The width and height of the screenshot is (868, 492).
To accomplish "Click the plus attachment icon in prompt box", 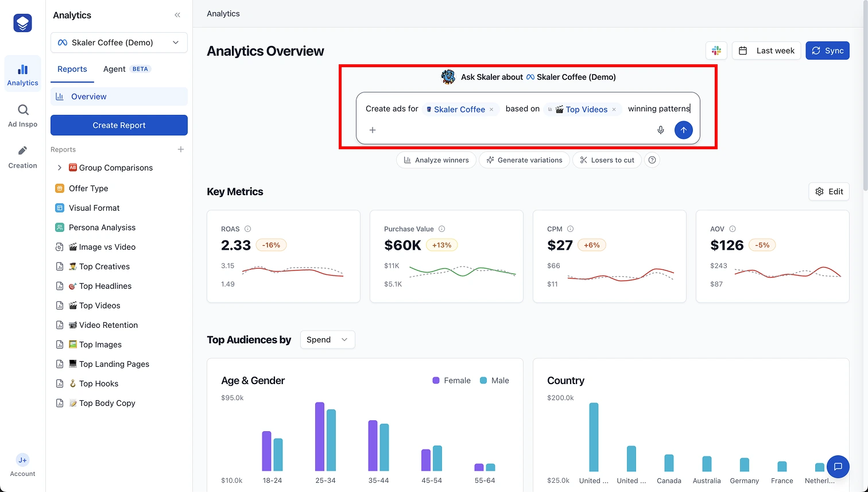I will click(373, 130).
